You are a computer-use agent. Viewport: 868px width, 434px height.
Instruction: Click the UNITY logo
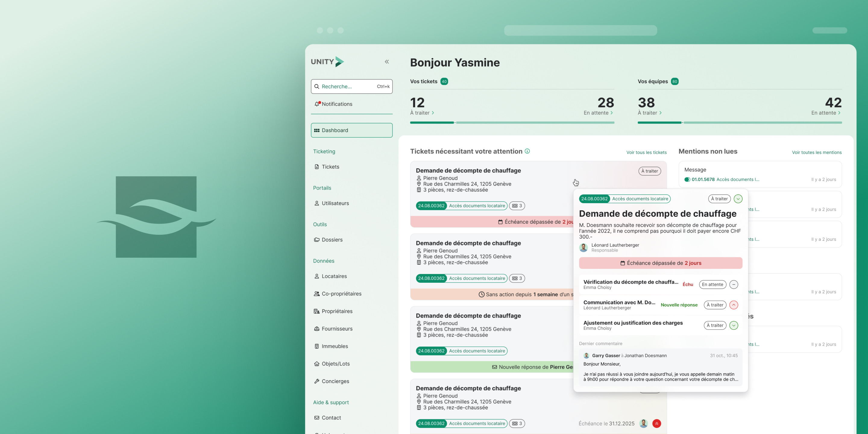pyautogui.click(x=327, y=62)
